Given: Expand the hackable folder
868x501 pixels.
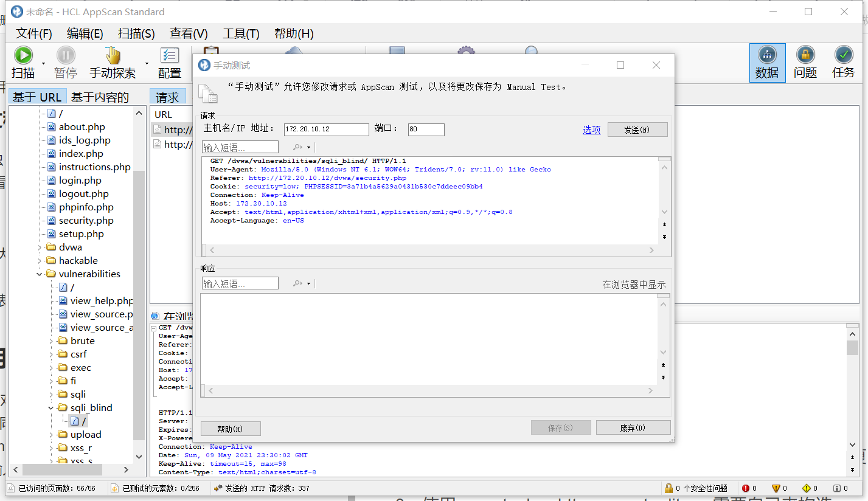Looking at the screenshot, I should [x=40, y=261].
